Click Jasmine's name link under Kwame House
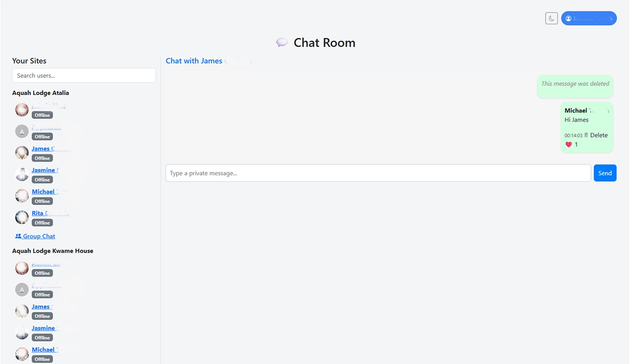The width and height of the screenshot is (630, 364). [44, 328]
